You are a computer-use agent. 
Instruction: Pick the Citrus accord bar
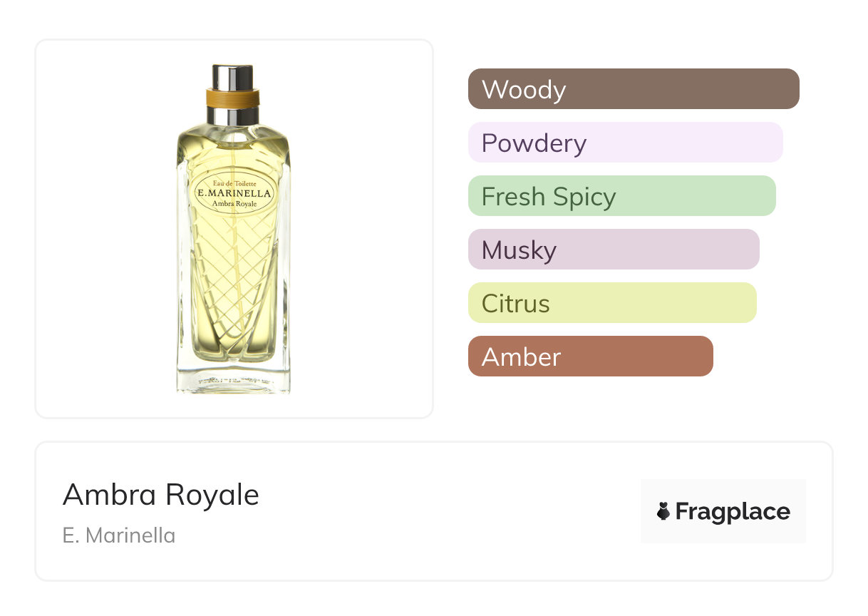point(611,303)
